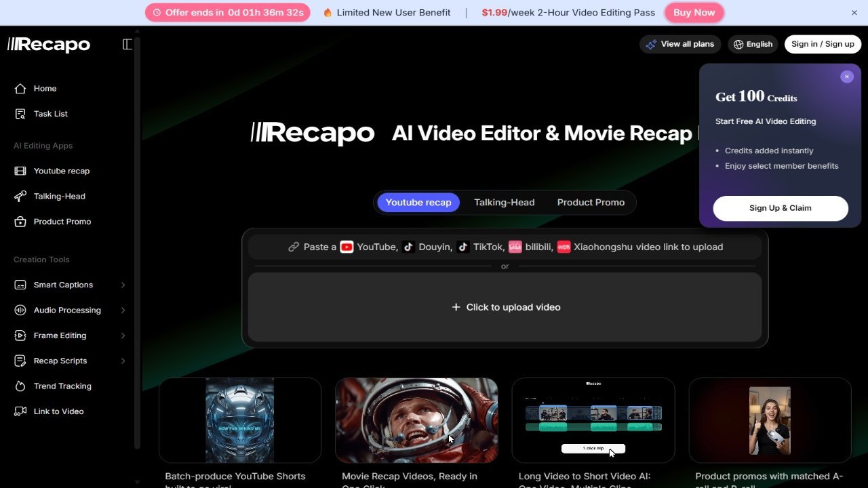Viewport: 868px width, 488px height.
Task: Click the Link to Video icon
Action: click(20, 411)
